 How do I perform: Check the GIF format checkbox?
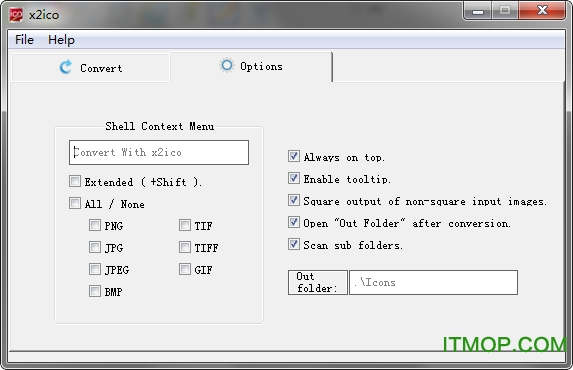(185, 269)
